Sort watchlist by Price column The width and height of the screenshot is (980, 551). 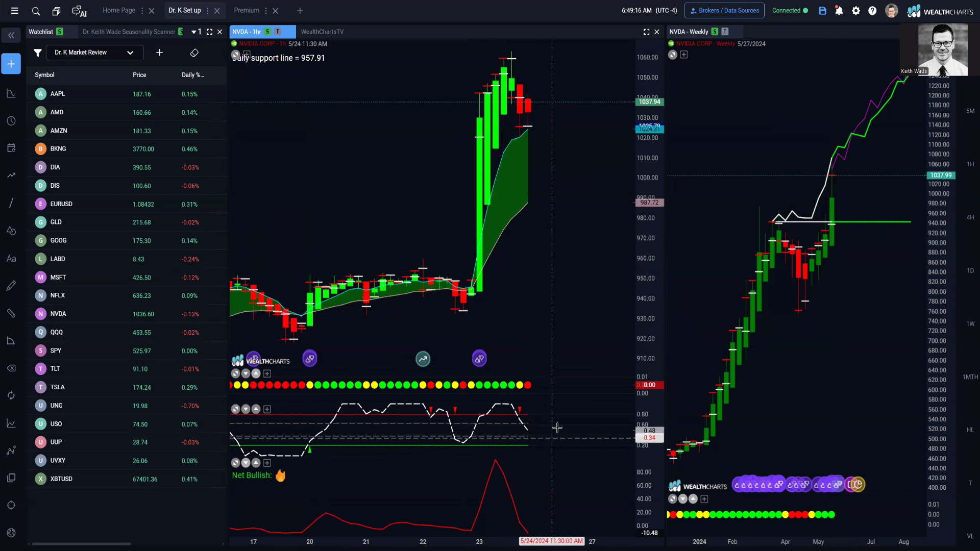click(139, 75)
